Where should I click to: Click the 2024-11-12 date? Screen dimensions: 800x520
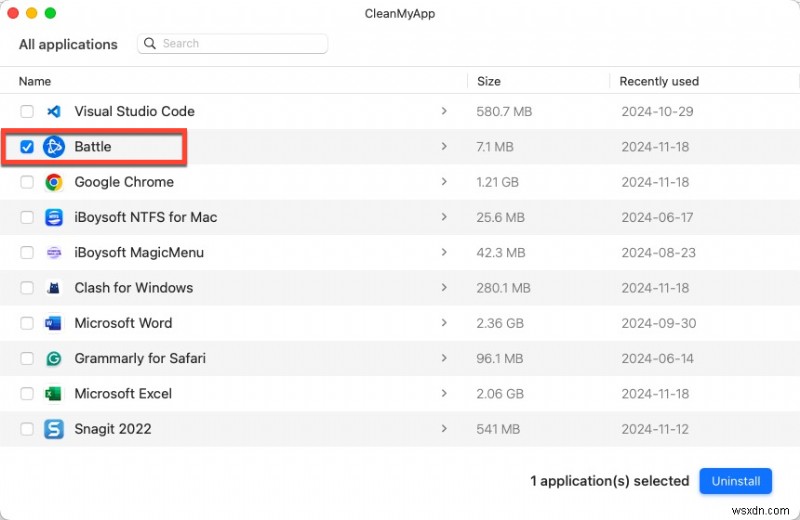point(655,429)
